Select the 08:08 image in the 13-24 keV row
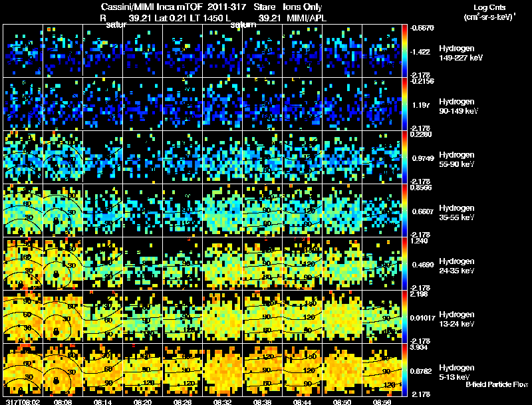 [x=63, y=317]
